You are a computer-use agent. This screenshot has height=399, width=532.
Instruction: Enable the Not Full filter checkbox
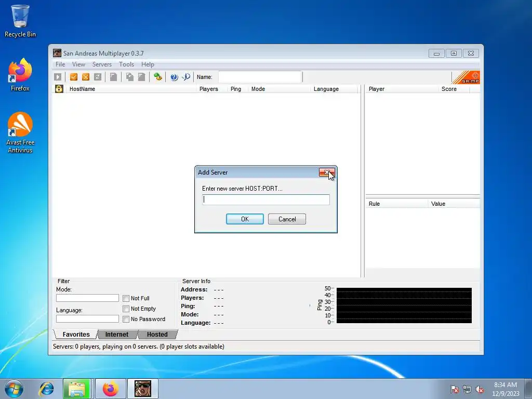(x=126, y=298)
